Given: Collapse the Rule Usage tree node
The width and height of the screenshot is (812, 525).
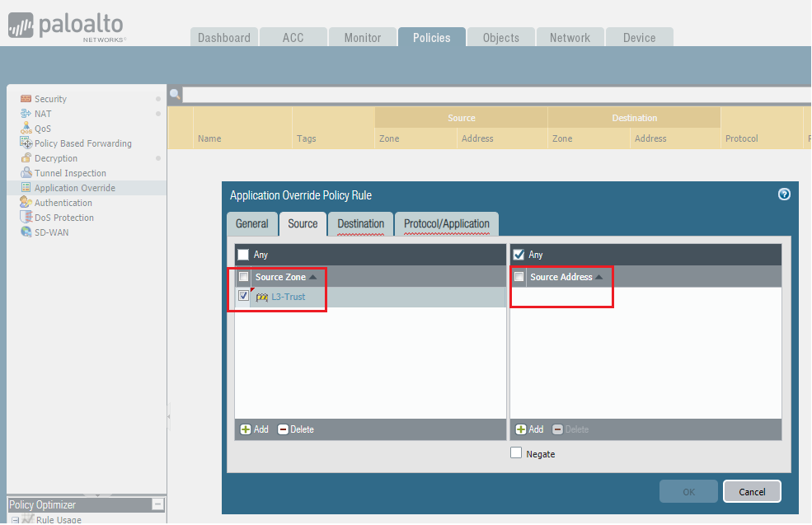Looking at the screenshot, I should pos(16,520).
